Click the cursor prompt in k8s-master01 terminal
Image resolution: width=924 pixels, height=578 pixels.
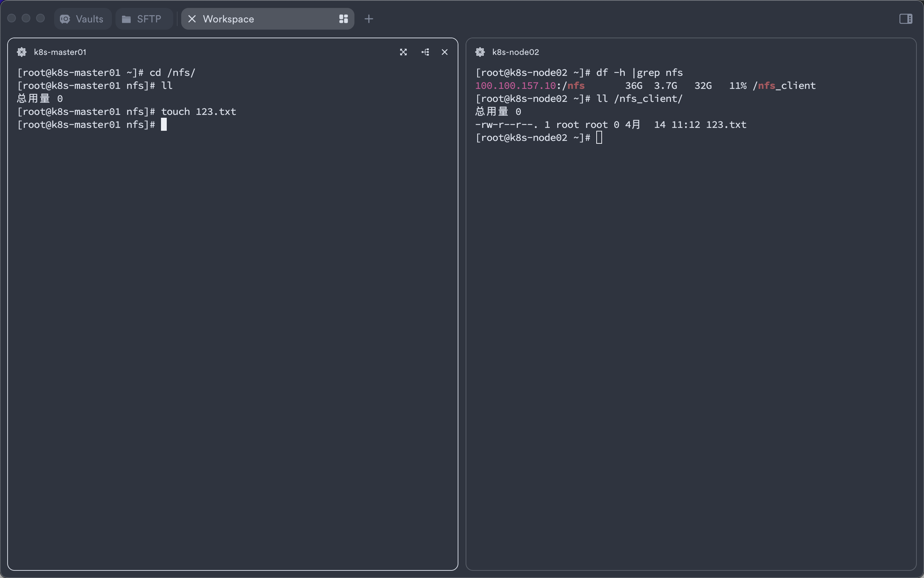164,125
